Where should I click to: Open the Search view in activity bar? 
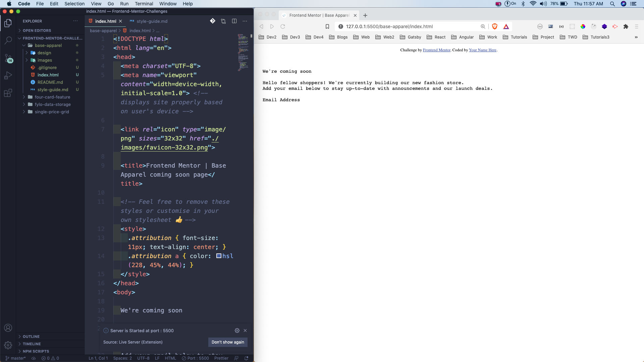pos(8,40)
